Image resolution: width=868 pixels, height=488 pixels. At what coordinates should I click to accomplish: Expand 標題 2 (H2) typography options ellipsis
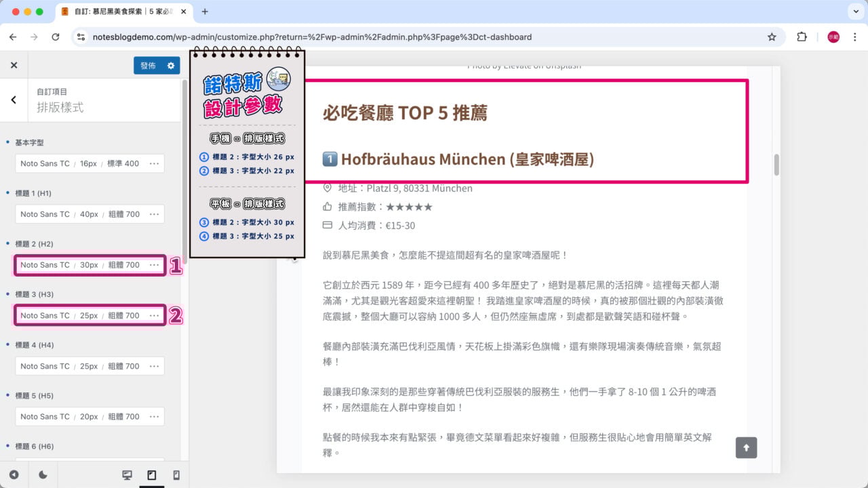pos(155,265)
